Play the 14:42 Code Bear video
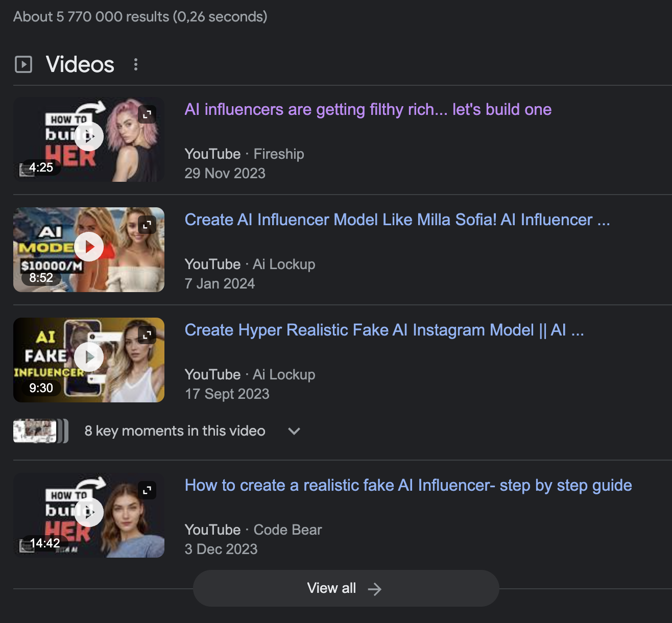The height and width of the screenshot is (623, 672). [89, 512]
